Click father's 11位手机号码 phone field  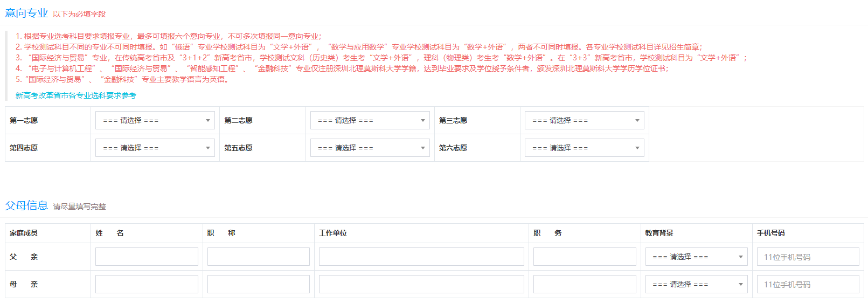pyautogui.click(x=808, y=257)
